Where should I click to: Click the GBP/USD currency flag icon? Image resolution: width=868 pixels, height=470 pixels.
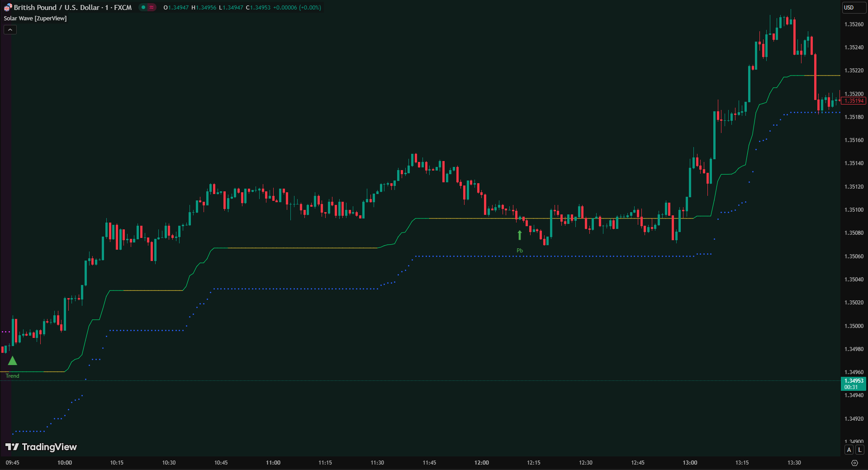pyautogui.click(x=8, y=8)
